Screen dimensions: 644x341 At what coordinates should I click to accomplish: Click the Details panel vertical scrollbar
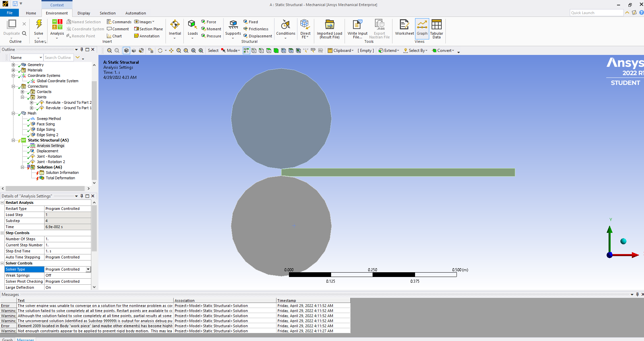click(94, 228)
